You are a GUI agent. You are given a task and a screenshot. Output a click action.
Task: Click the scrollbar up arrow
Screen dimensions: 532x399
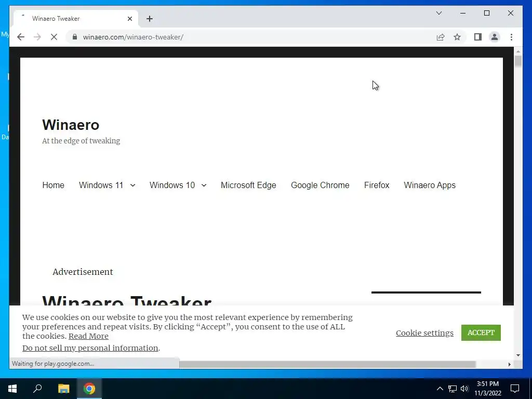click(518, 51)
